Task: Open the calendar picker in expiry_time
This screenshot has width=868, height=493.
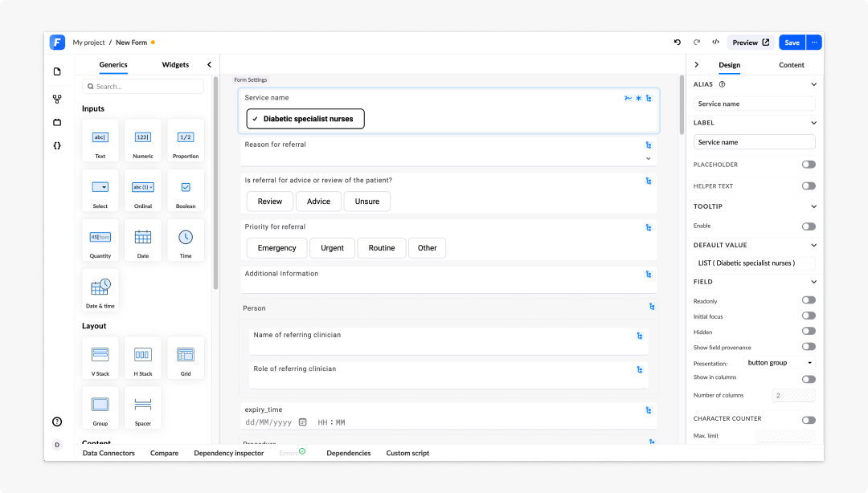Action: (302, 422)
